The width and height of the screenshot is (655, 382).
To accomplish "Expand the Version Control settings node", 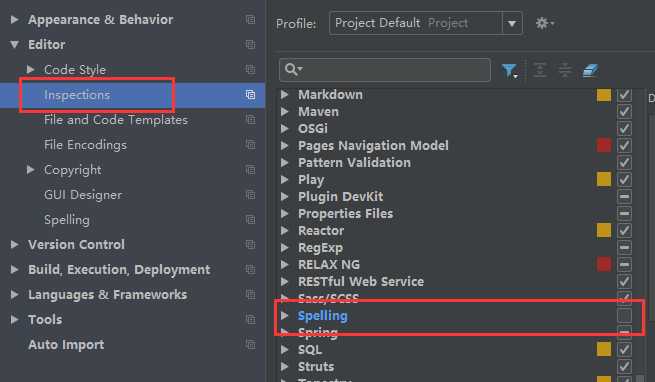I will [x=14, y=244].
